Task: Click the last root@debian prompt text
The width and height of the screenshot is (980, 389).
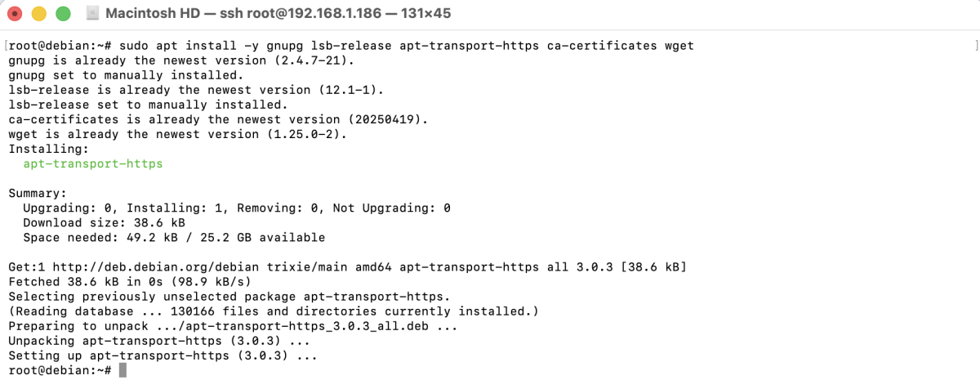Action: pos(59,371)
